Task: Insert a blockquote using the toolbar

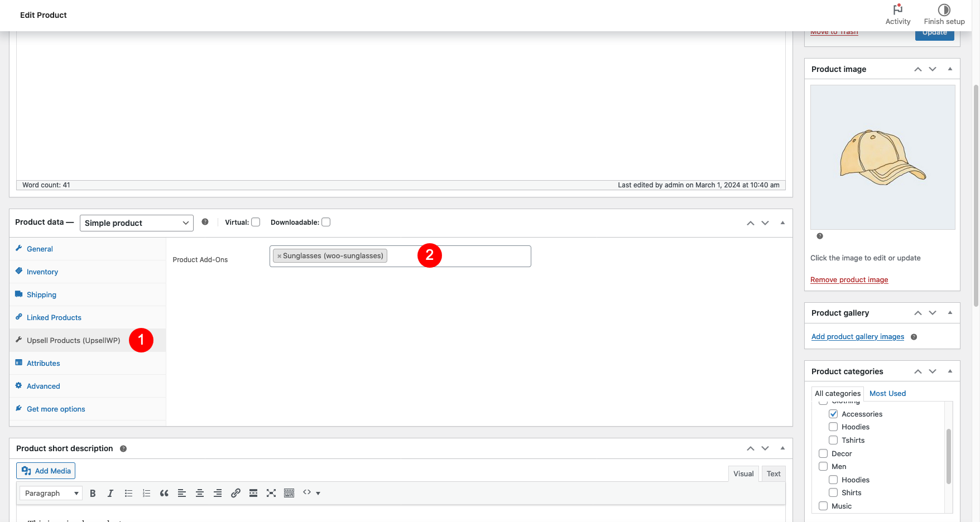Action: pyautogui.click(x=164, y=493)
